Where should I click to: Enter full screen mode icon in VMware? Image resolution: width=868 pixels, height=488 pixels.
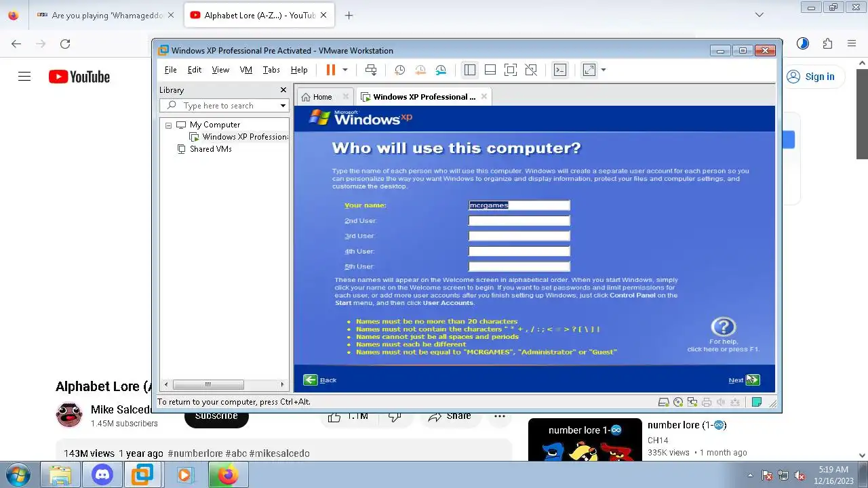pyautogui.click(x=511, y=70)
